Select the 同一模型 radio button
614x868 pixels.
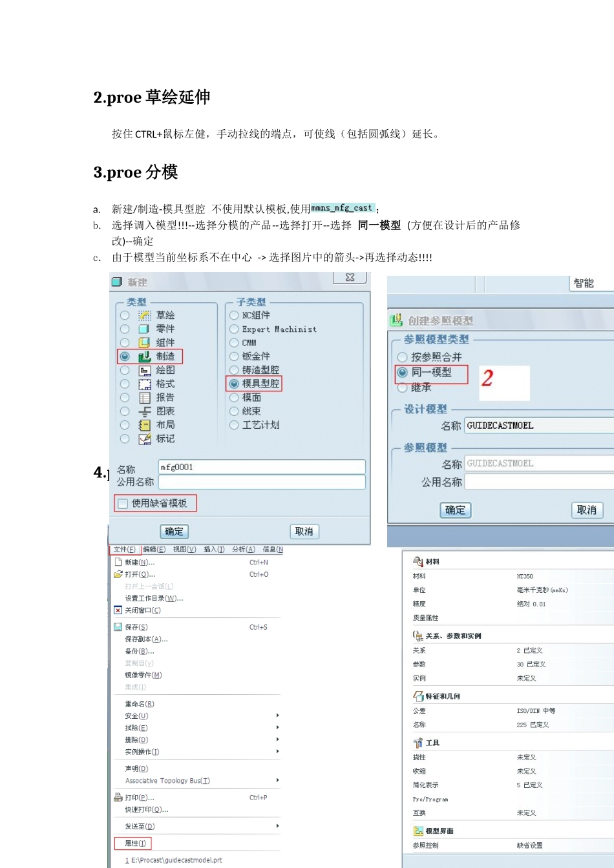[402, 372]
